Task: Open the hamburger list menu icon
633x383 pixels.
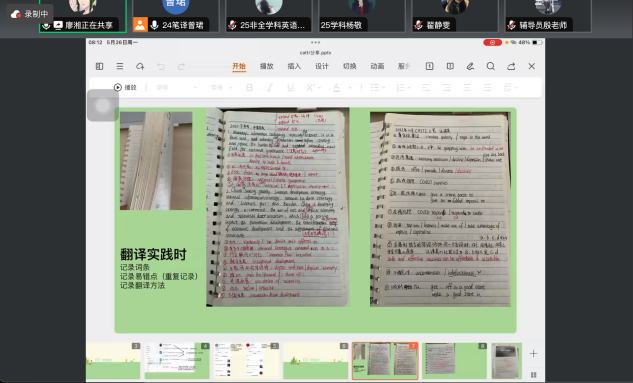Action: tap(120, 66)
